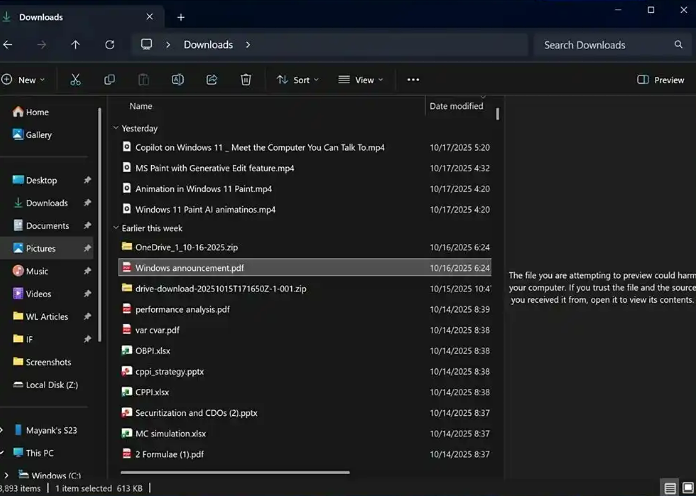Image resolution: width=696 pixels, height=496 pixels.
Task: Toggle the Preview pane button
Action: point(660,80)
